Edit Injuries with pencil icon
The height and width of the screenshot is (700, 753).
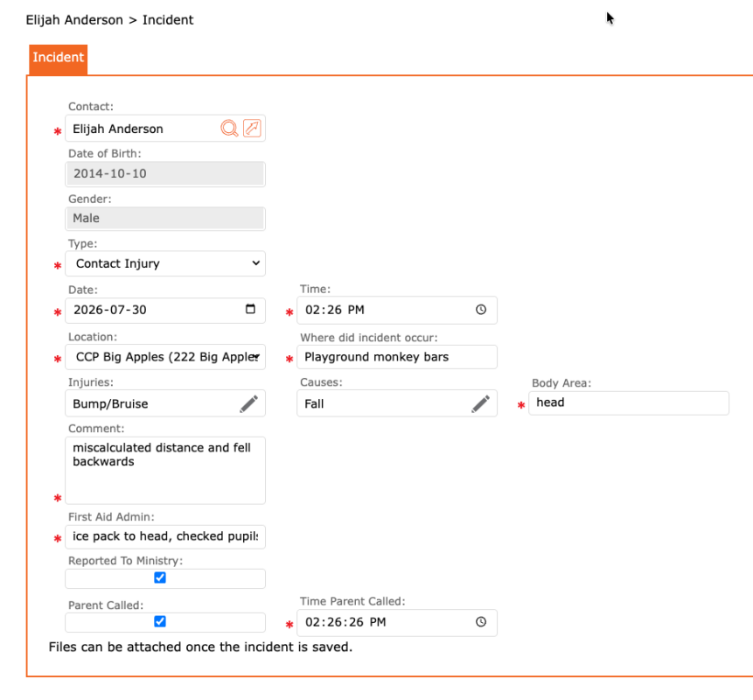(248, 403)
